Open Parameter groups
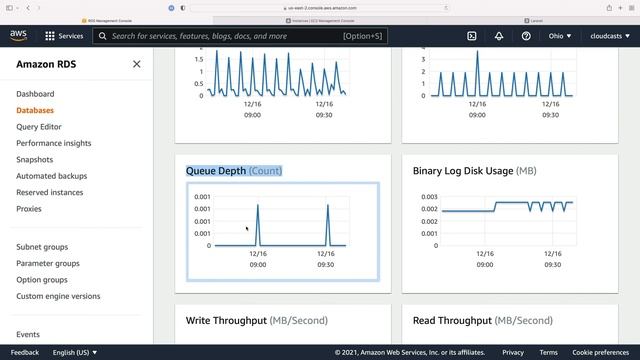Image resolution: width=640 pixels, height=360 pixels. [x=48, y=263]
